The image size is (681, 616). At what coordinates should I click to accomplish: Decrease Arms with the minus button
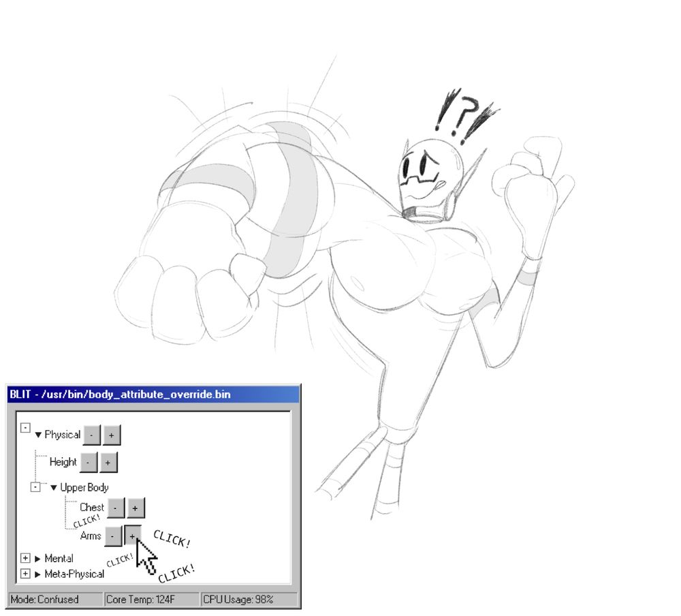pos(113,536)
